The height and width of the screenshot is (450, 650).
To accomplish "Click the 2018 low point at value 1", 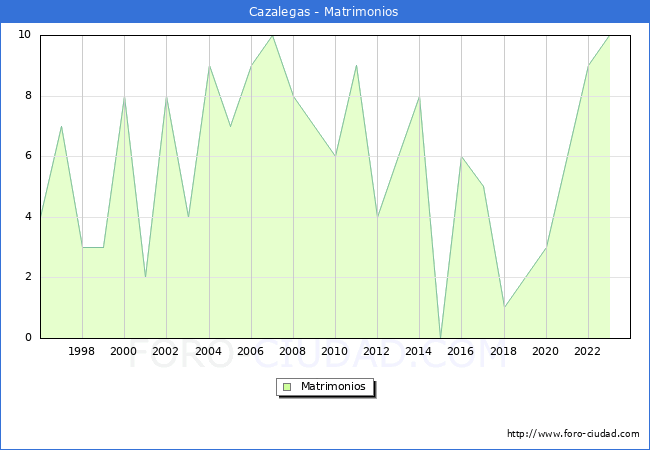I will (x=503, y=307).
